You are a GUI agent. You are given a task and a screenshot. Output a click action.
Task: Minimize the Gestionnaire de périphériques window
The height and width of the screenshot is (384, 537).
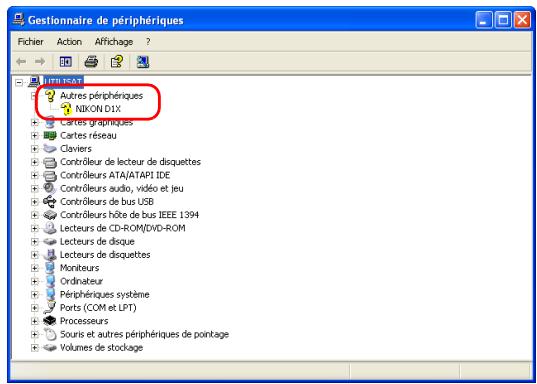484,20
